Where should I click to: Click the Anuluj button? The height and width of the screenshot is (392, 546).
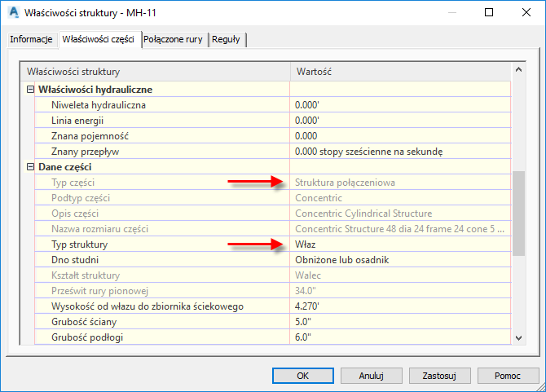371,376
